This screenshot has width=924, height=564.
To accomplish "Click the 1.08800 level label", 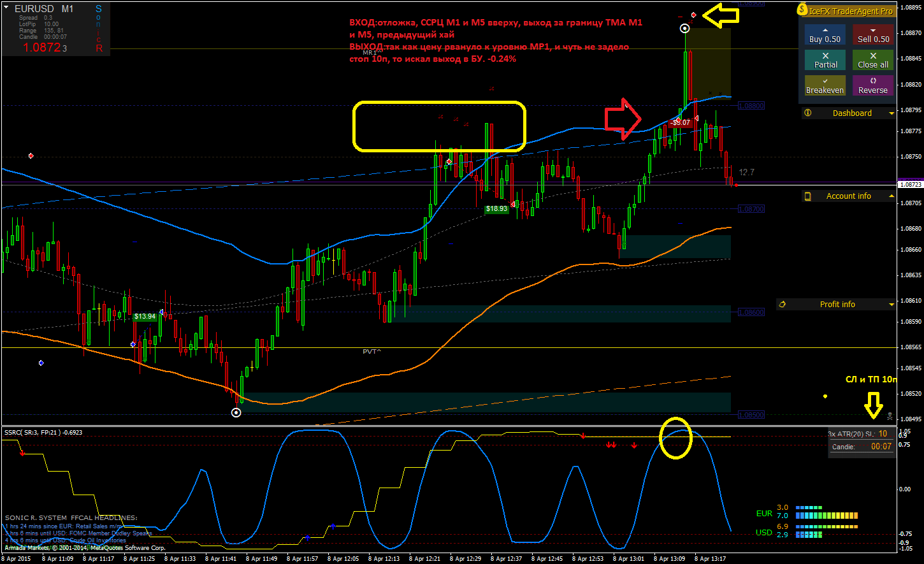I will coord(751,106).
